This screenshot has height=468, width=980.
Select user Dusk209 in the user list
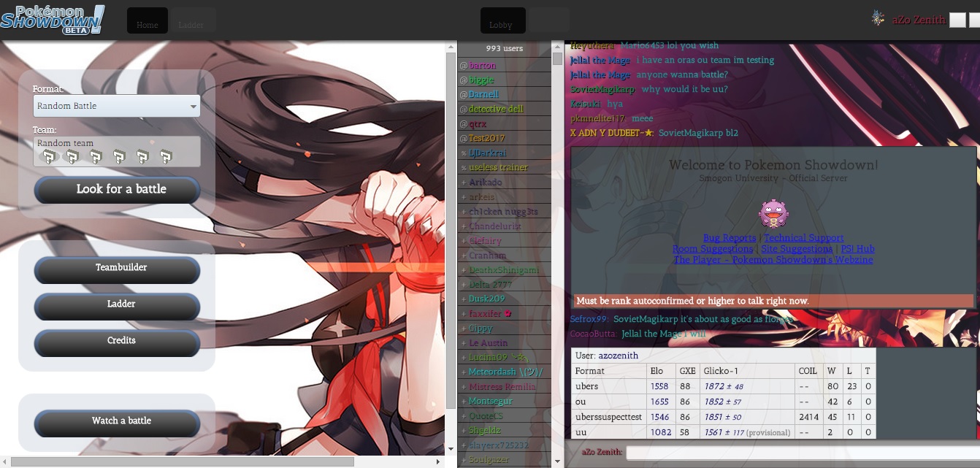[x=505, y=299]
